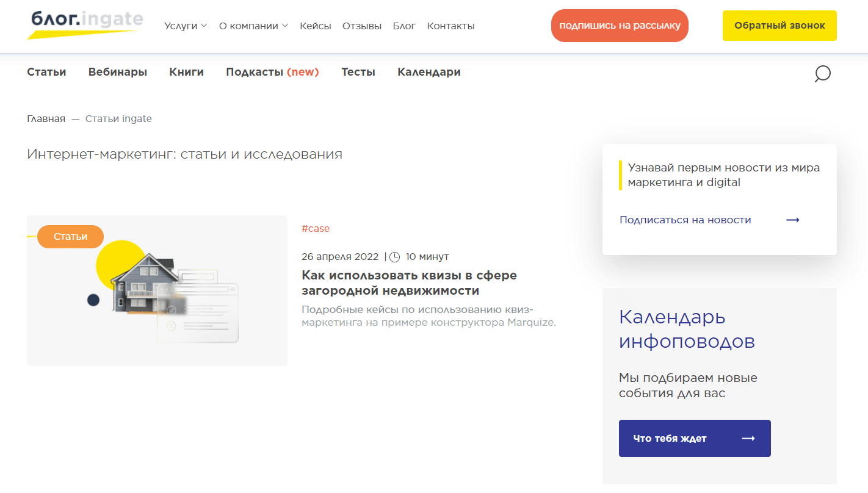Open the Отзывы menu item

361,26
